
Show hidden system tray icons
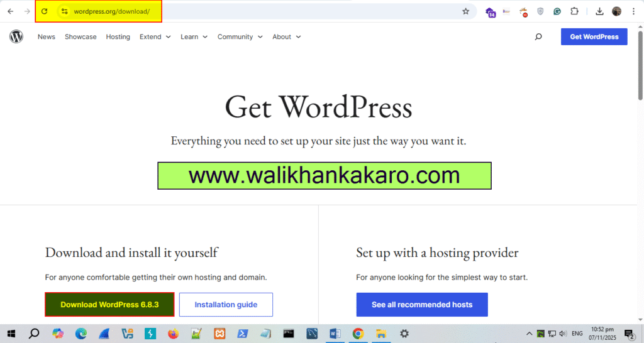click(529, 334)
